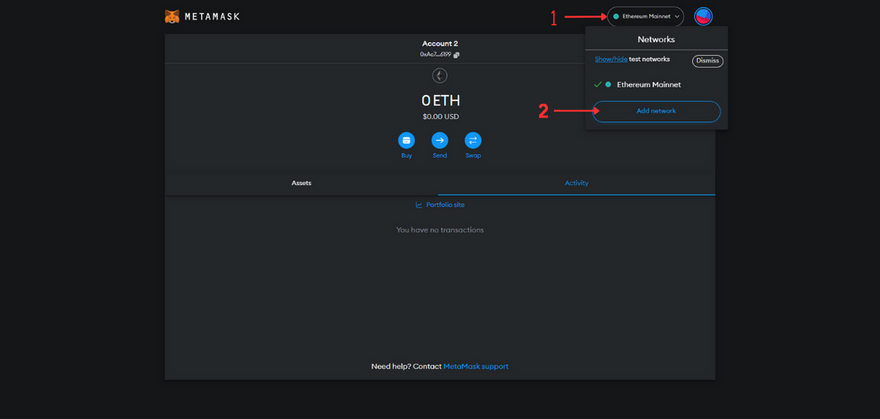Viewport: 880px width, 419px height.
Task: Open the MetaMask support link
Action: 476,367
